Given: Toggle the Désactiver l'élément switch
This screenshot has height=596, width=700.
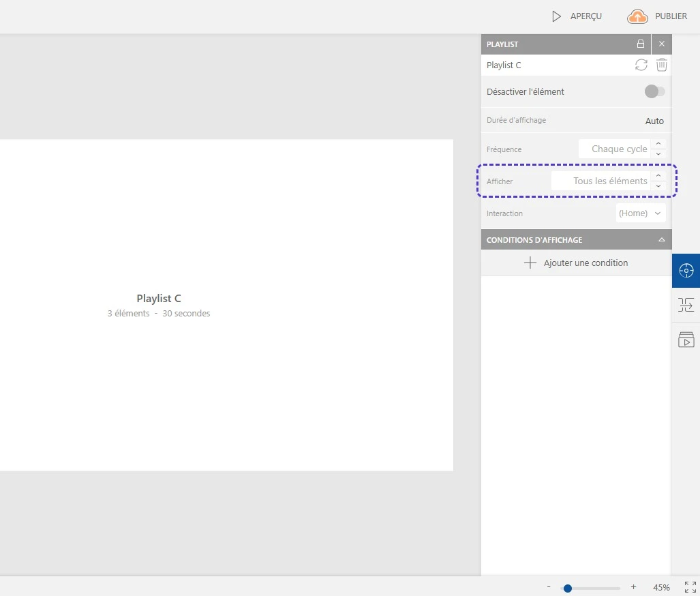Looking at the screenshot, I should tap(654, 91).
